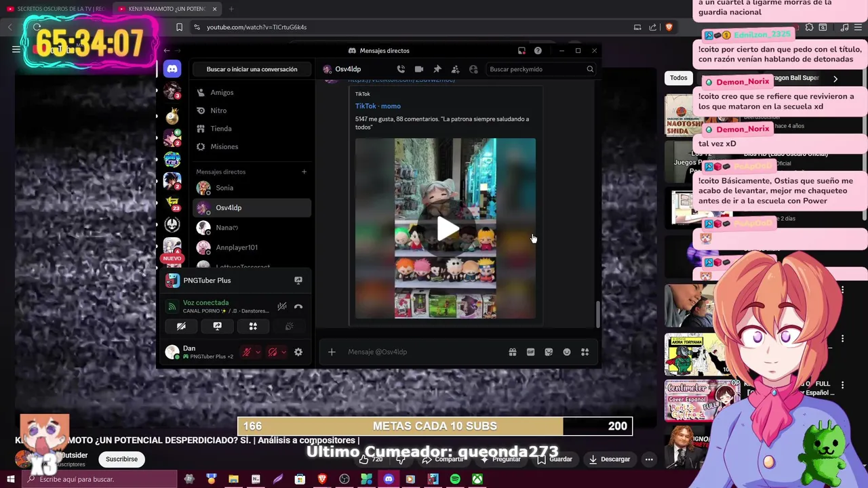Open sticker picker in message bar
868x488 pixels.
coord(549,352)
